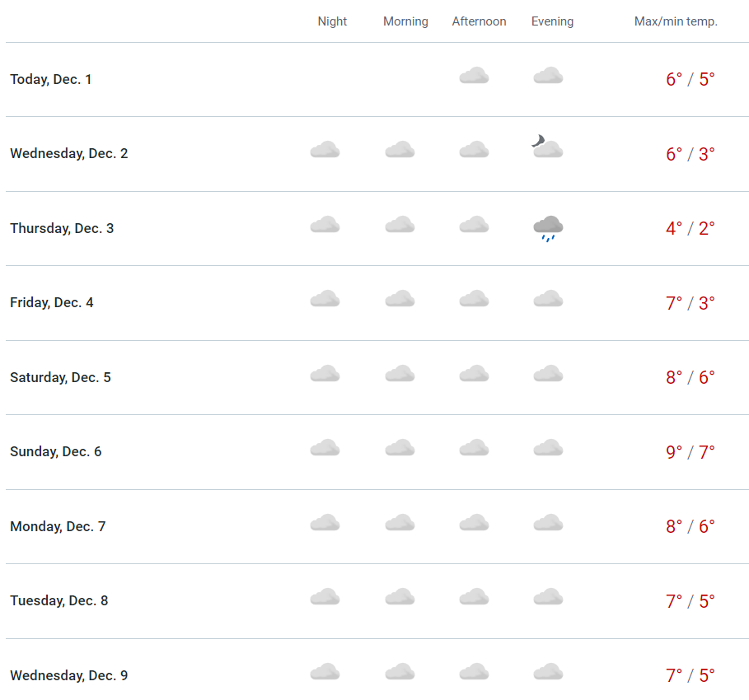Click Friday night cloud icon
The width and height of the screenshot is (749, 700).
coord(325,299)
